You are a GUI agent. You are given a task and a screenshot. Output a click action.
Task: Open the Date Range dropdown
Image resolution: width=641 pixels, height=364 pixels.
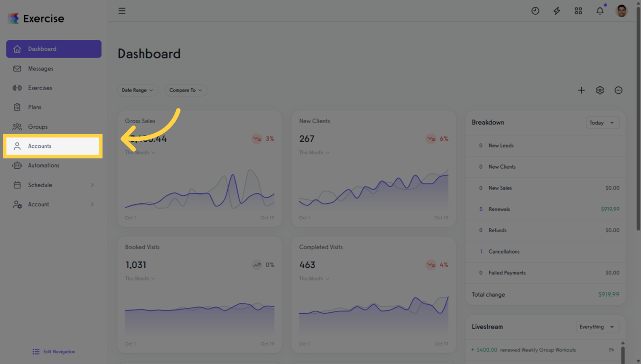[138, 90]
